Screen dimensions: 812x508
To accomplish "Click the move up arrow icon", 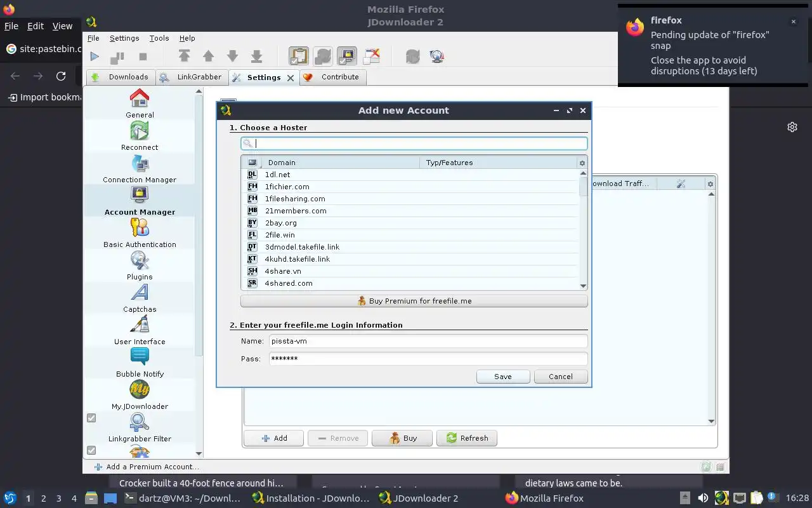I will [208, 57].
